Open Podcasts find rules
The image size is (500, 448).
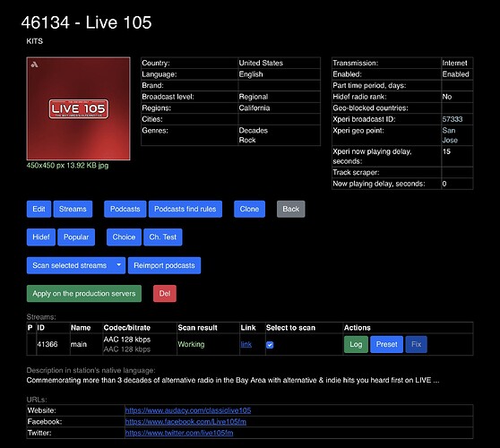[185, 209]
